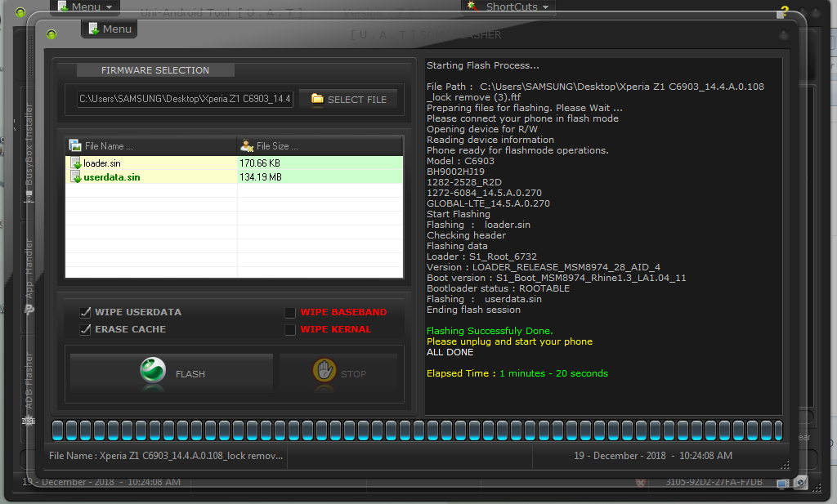The image size is (837, 504).
Task: Sort by the File Name column header
Action: coord(151,146)
